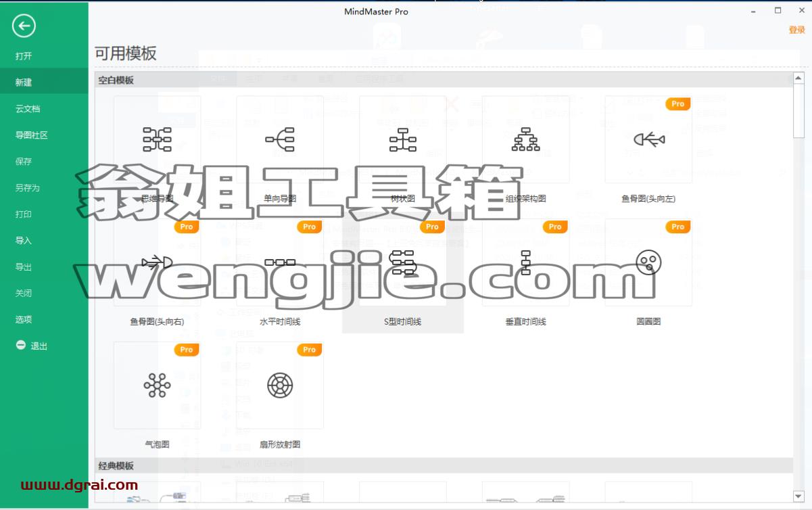Viewport: 812px width, 510px height.
Task: Select the 扇形放射图 template icon
Action: pos(280,385)
